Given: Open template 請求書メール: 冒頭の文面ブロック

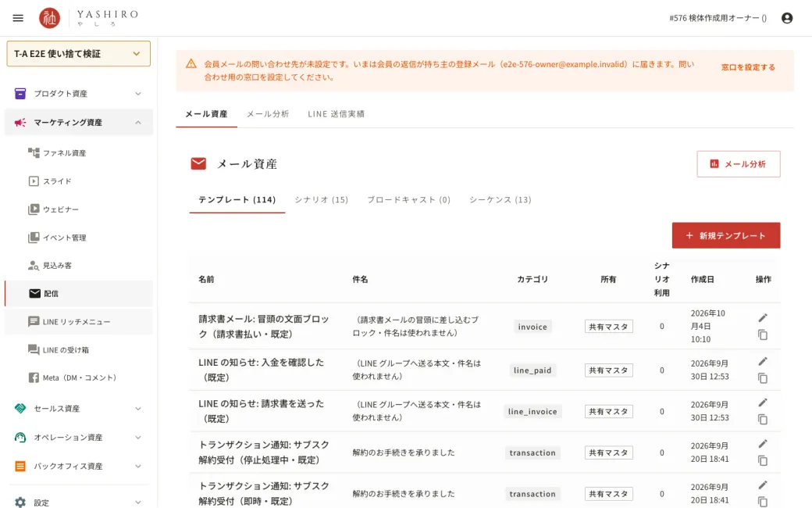Looking at the screenshot, I should coord(264,327).
